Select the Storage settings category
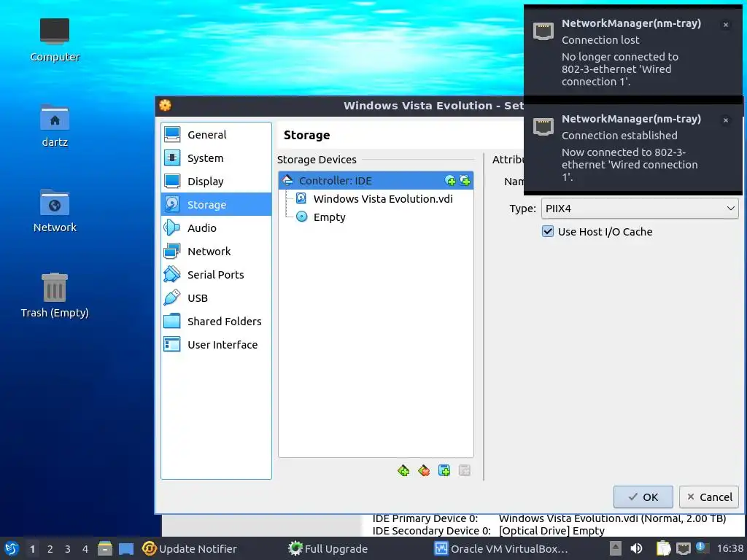747x560 pixels. click(216, 205)
